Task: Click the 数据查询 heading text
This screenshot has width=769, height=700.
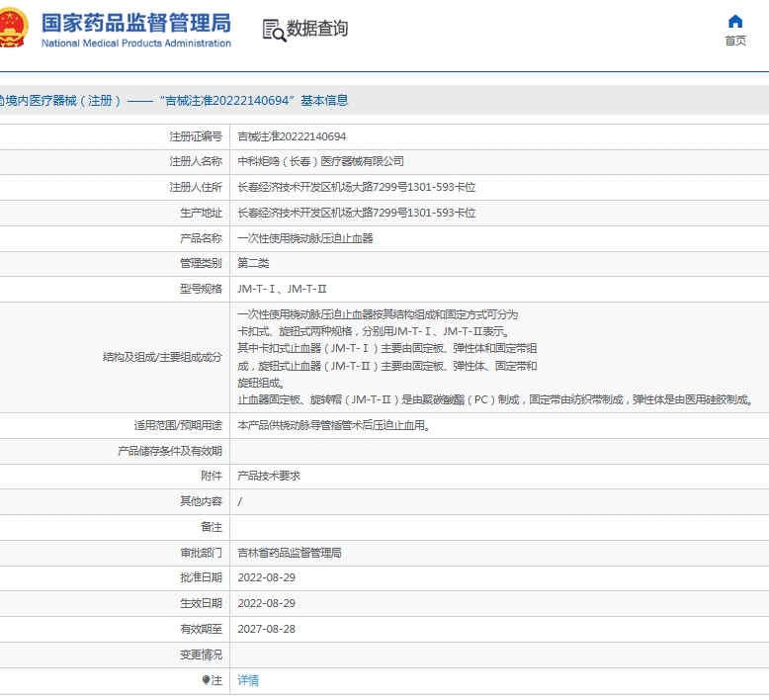Action: click(317, 29)
